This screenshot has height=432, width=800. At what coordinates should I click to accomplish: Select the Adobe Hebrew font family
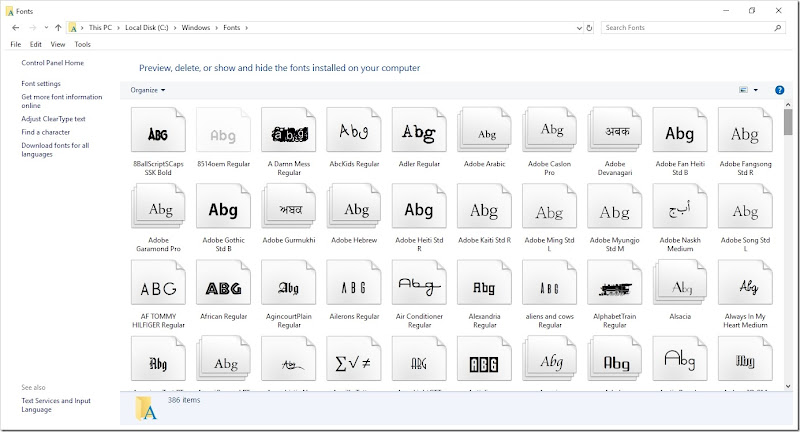(x=354, y=206)
